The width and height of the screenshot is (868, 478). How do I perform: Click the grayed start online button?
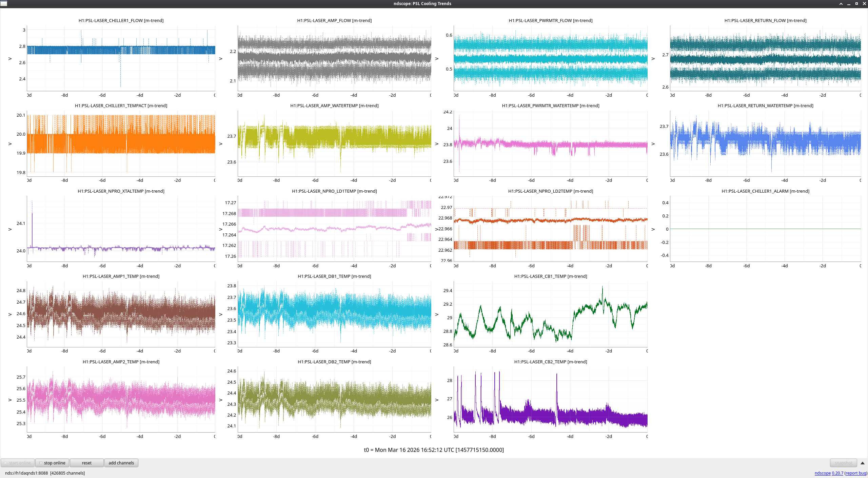18,463
